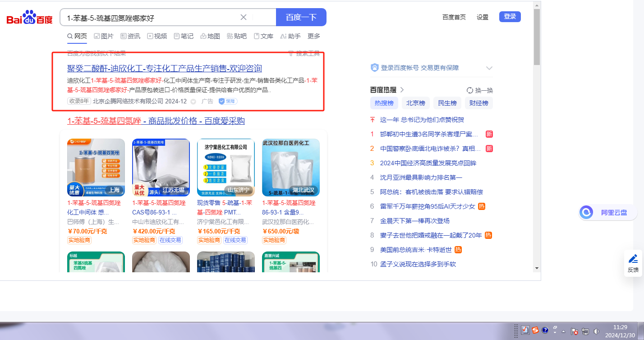Click the Sogou input method tray icon
This screenshot has width=644, height=340.
tap(535, 331)
